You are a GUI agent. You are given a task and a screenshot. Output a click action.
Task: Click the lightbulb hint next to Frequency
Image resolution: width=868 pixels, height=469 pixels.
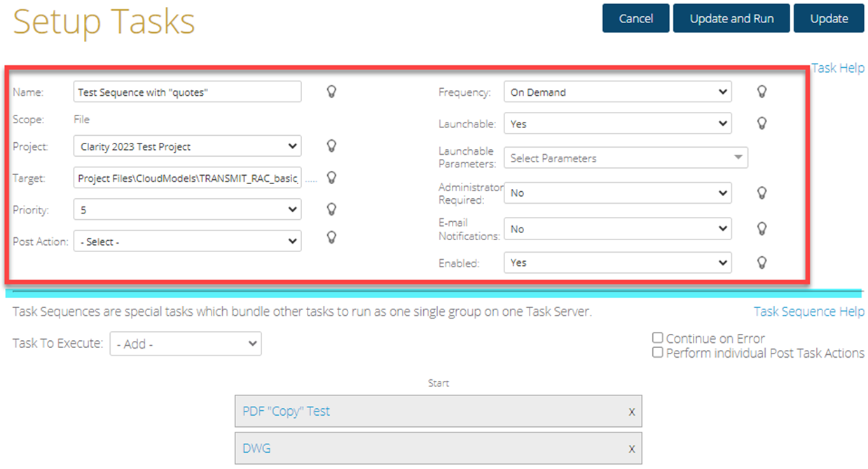point(762,92)
